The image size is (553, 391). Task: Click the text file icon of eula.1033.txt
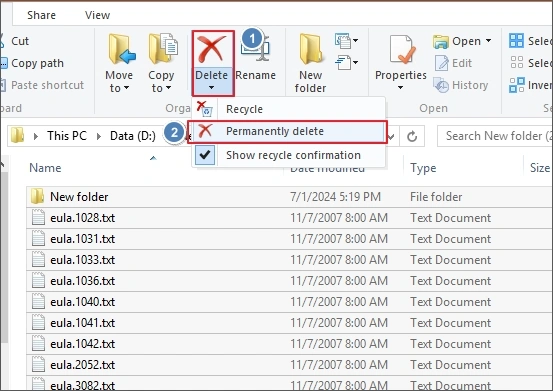coord(38,259)
